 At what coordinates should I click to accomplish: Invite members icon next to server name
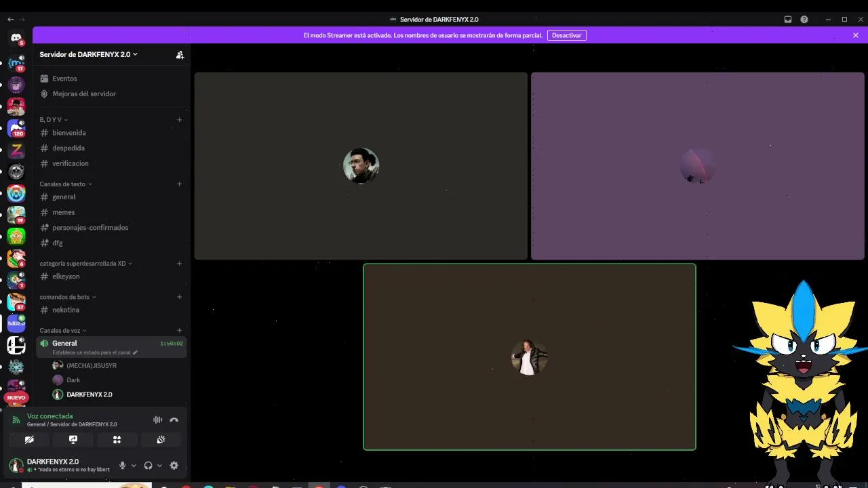tap(180, 55)
